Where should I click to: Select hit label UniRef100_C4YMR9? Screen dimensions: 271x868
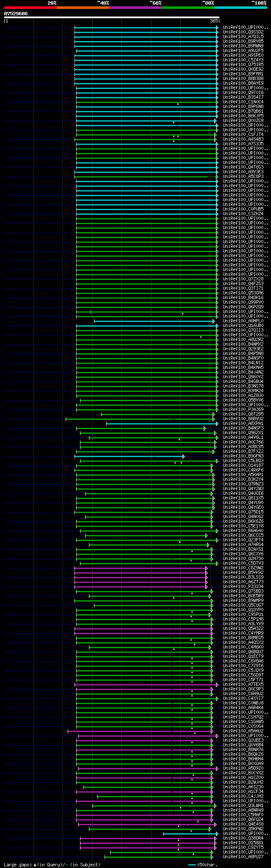[243, 633]
